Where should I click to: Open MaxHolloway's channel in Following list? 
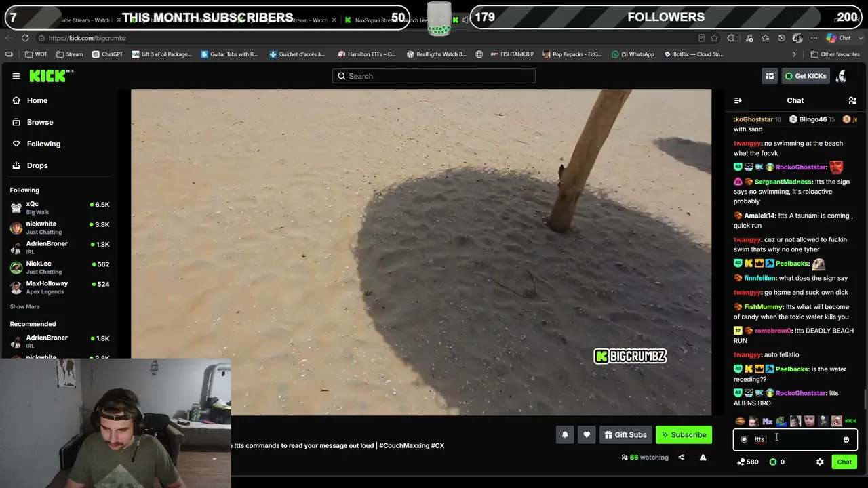click(60, 287)
